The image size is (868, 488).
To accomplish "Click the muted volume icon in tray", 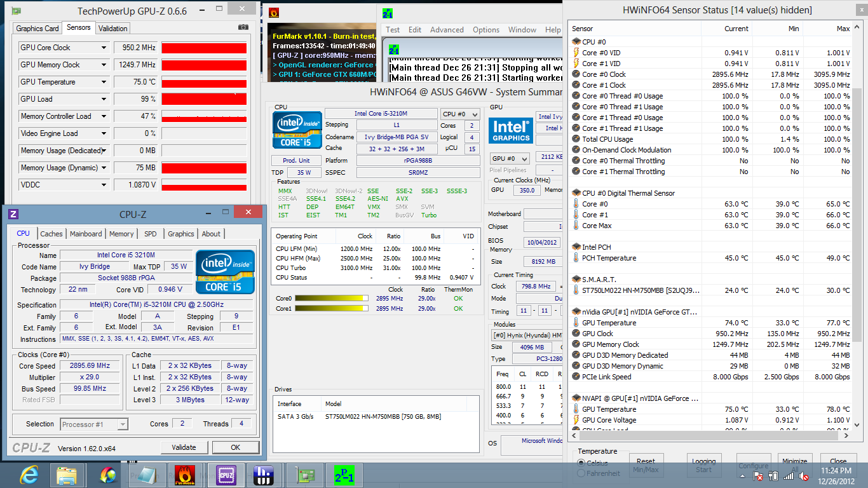I will pos(804,475).
